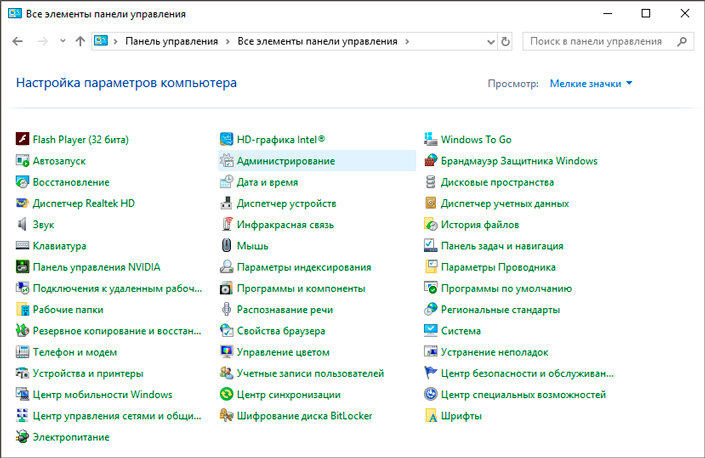Click the control panel icon in address bar
Viewport: 705px width, 458px height.
(x=101, y=41)
